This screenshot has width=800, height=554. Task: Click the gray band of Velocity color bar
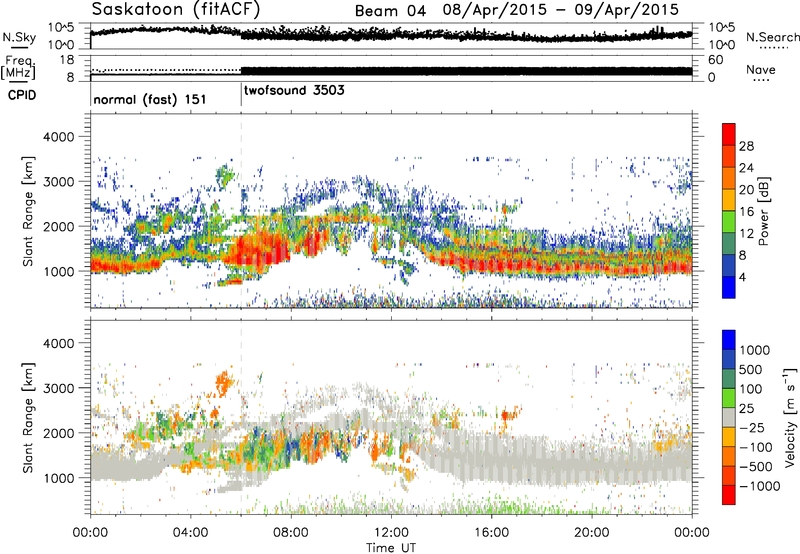click(x=729, y=417)
